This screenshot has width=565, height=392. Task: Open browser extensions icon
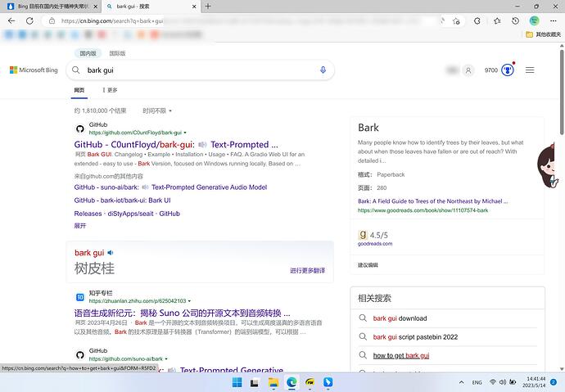click(x=477, y=21)
